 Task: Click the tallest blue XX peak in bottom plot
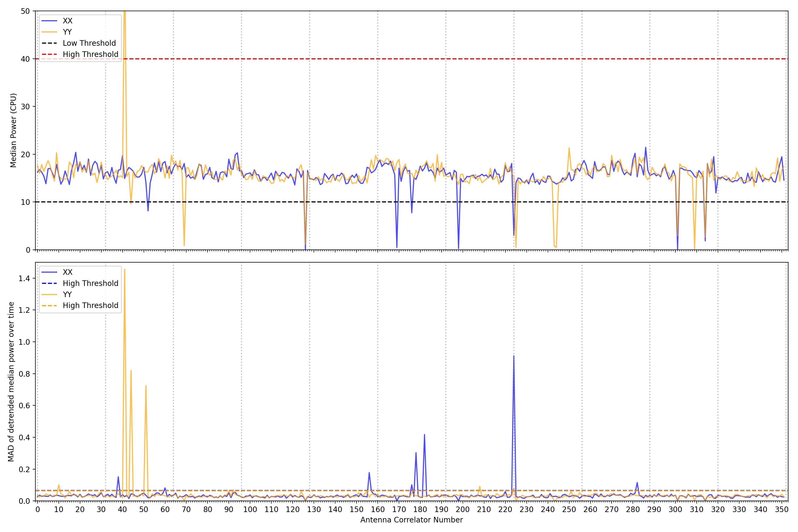pyautogui.click(x=514, y=356)
